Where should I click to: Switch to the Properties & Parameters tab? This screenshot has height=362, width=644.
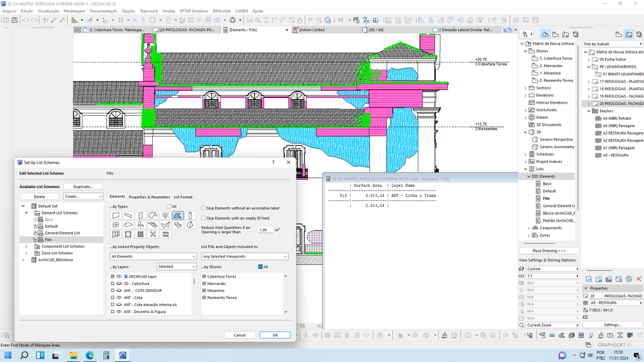click(x=149, y=197)
